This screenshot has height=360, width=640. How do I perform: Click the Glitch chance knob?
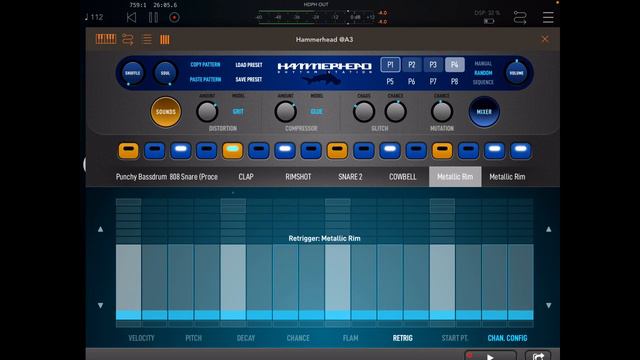[x=396, y=111]
